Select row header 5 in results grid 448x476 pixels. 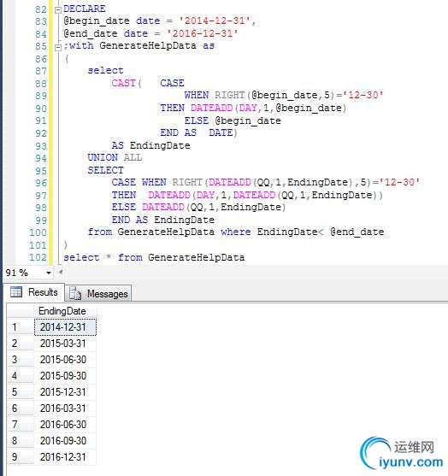tap(21, 392)
